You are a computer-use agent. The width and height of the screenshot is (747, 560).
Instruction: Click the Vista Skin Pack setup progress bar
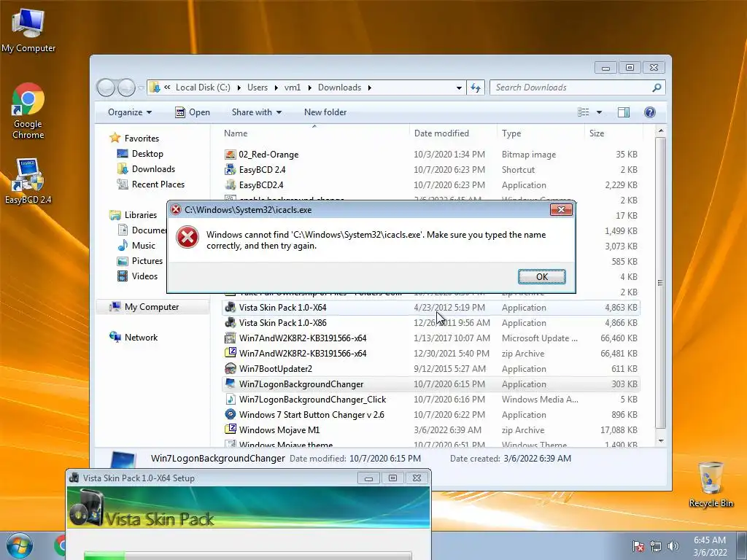click(248, 556)
